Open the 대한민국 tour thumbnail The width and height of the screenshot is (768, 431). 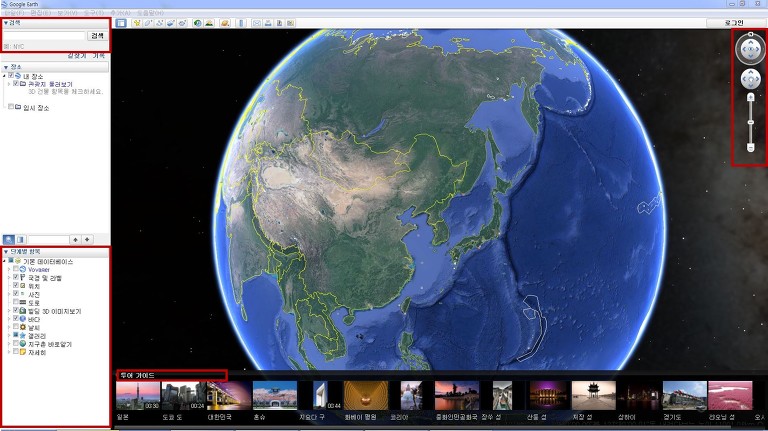pos(229,396)
